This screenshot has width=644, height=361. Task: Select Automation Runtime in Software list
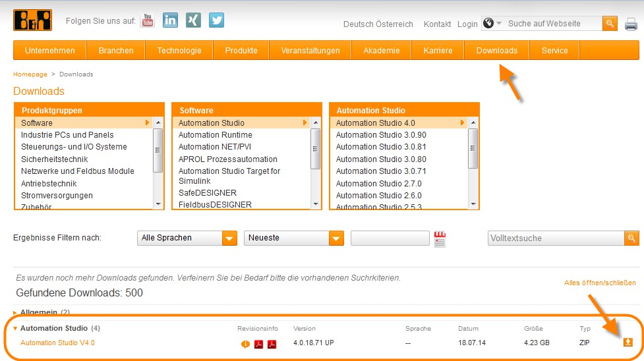click(215, 135)
